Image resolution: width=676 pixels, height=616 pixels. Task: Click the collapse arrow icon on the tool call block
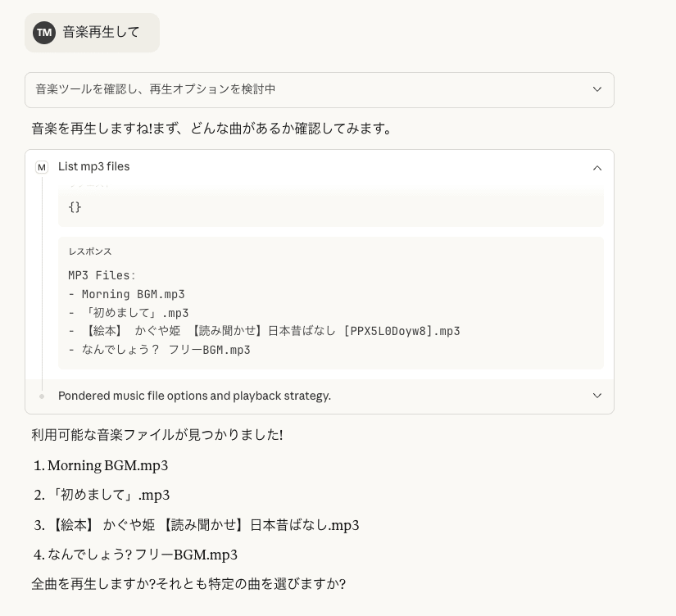597,167
